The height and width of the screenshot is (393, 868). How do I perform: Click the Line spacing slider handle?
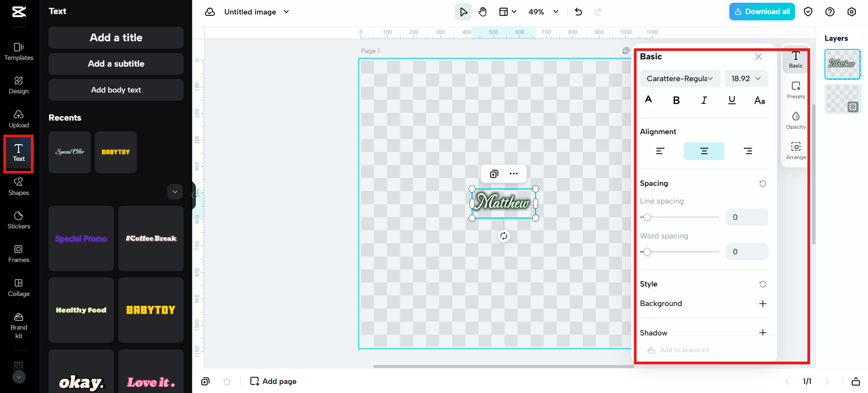[647, 217]
